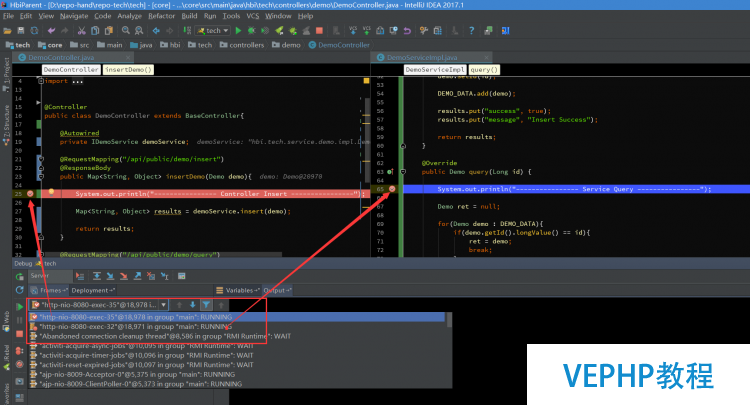This screenshot has height=405, width=750.
Task: Open the Project tool window side button
Action: [6, 74]
